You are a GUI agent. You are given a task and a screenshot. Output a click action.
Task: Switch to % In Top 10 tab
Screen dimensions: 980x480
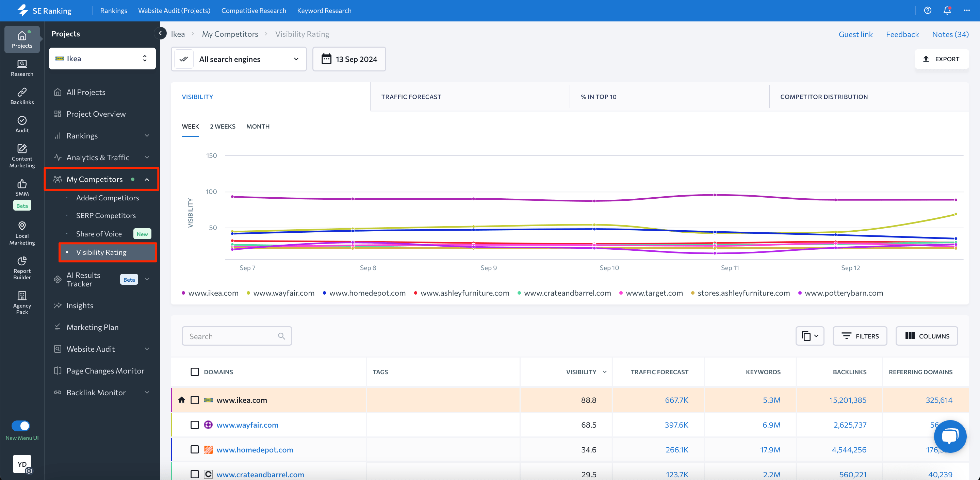point(669,97)
